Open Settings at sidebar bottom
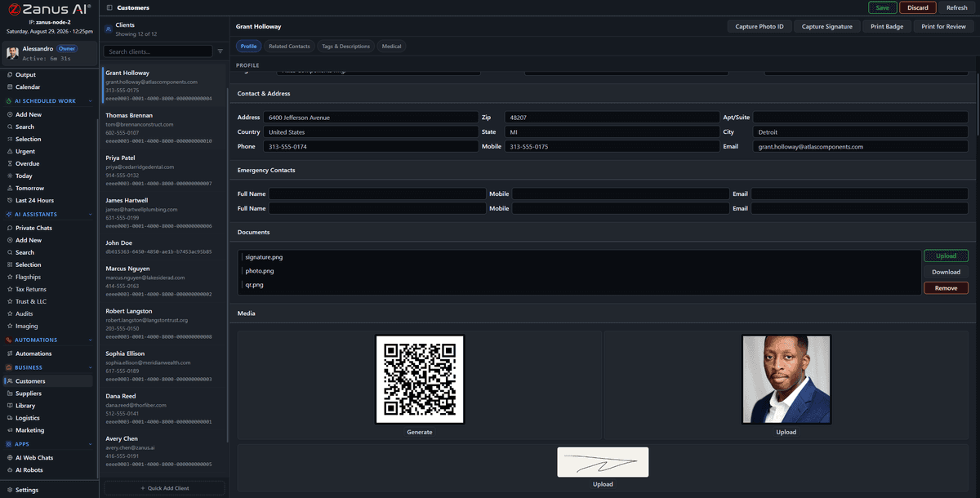The width and height of the screenshot is (980, 498). 27,490
